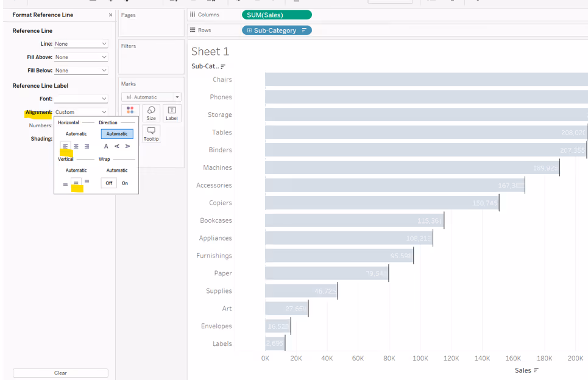Click the Sales axis title

tap(523, 370)
